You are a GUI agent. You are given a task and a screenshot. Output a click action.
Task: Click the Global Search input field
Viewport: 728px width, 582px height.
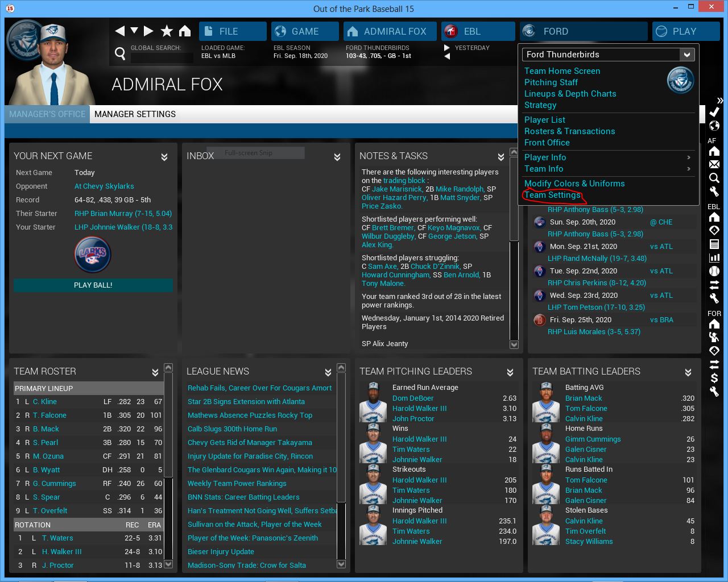click(162, 57)
